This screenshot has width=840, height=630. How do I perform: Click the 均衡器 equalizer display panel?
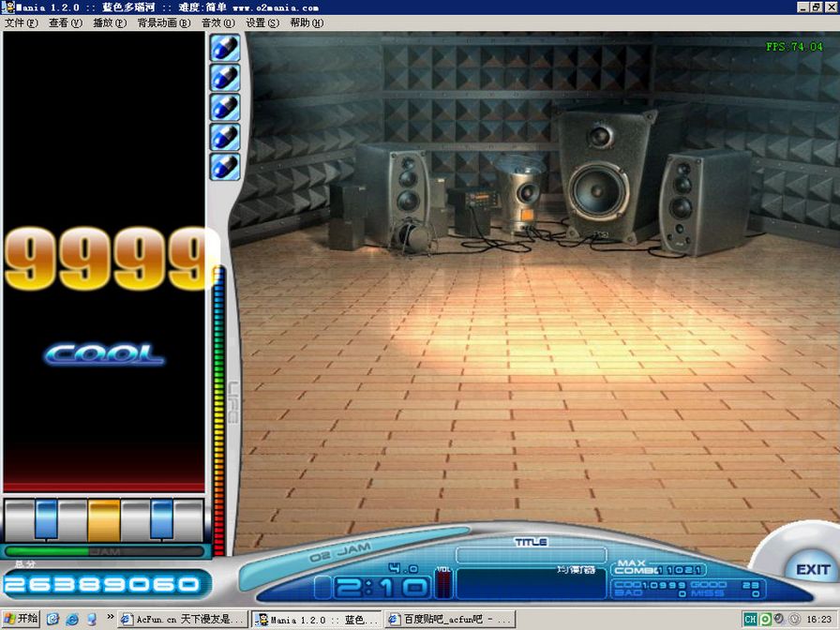531,583
